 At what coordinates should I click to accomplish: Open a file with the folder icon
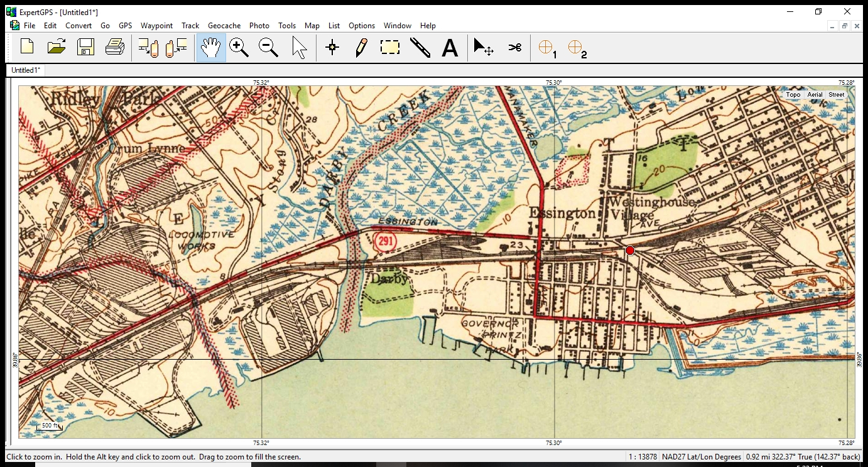pyautogui.click(x=57, y=47)
